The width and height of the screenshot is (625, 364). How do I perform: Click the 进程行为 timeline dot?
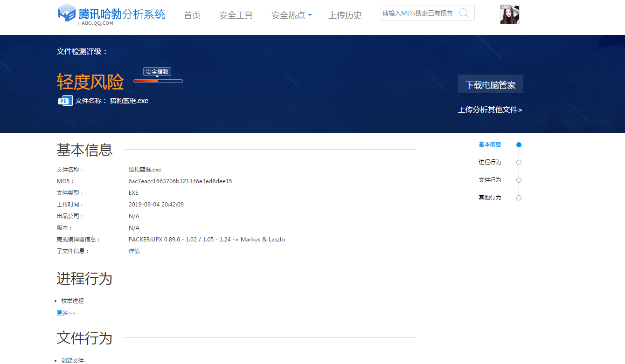[519, 163]
